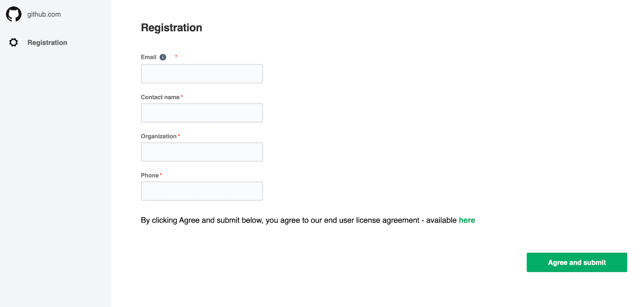Click the GitHub octocat logo icon
The height and width of the screenshot is (307, 644).
[13, 14]
